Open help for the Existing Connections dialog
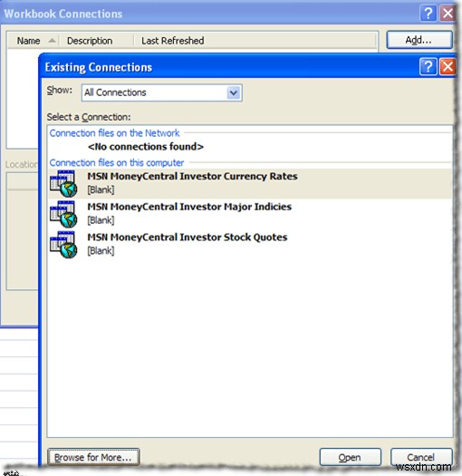 428,66
